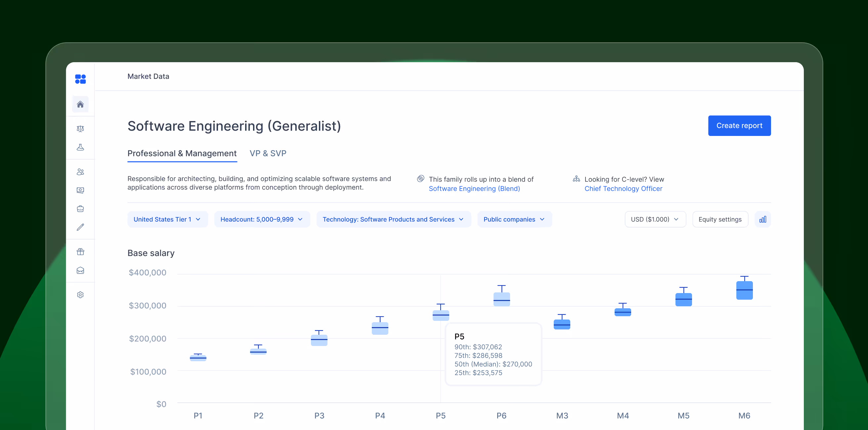Viewport: 868px width, 430px height.
Task: Select Professional & Management tab
Action: pos(182,153)
